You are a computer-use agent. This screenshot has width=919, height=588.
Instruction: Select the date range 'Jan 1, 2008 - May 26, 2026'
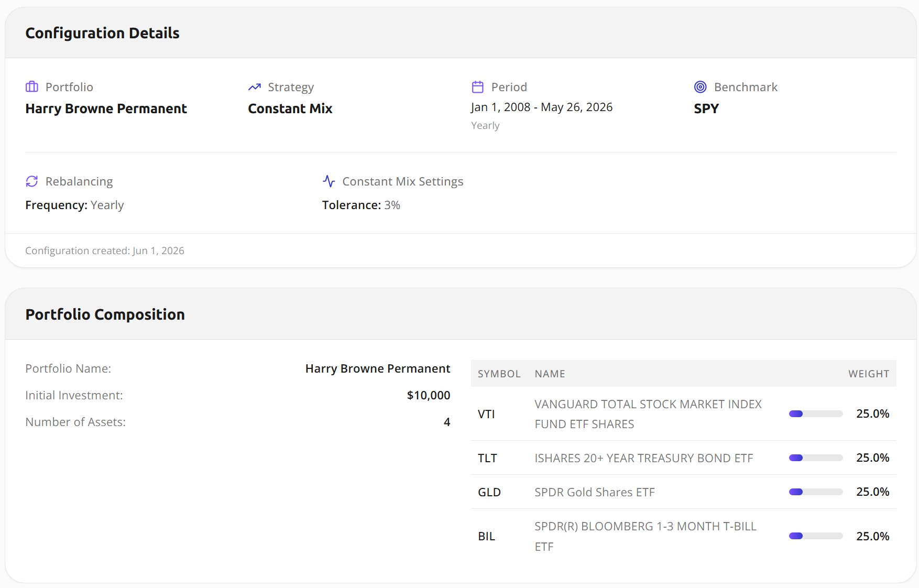tap(542, 107)
